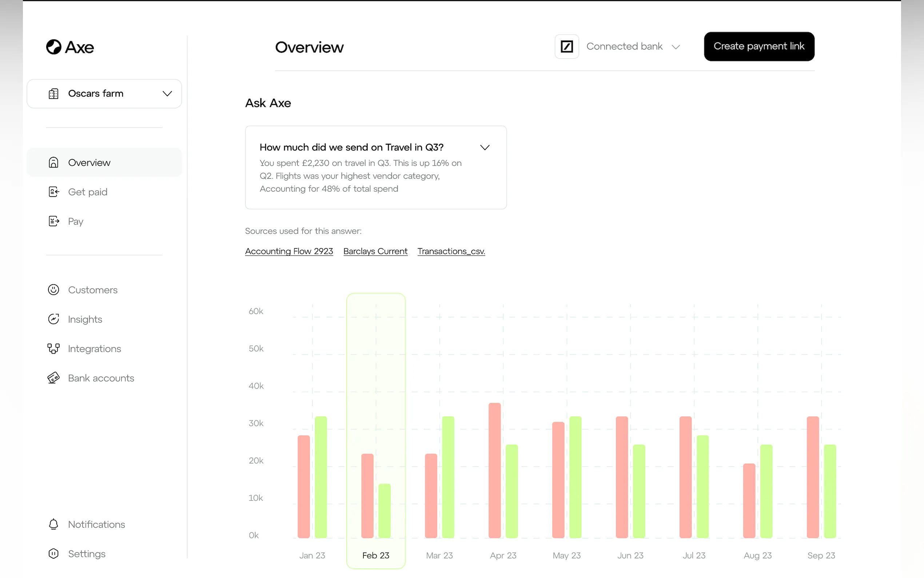The height and width of the screenshot is (578, 924).
Task: Click the Axe logo icon
Action: 54,47
